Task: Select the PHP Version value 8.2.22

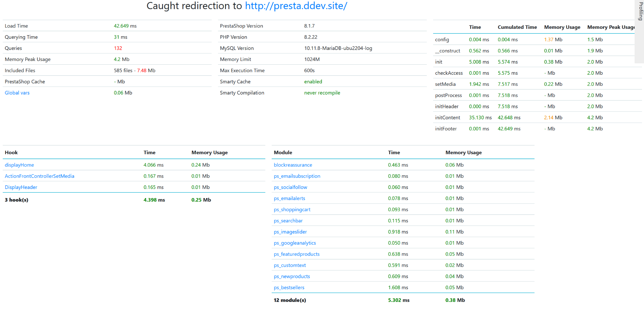Action: [311, 37]
